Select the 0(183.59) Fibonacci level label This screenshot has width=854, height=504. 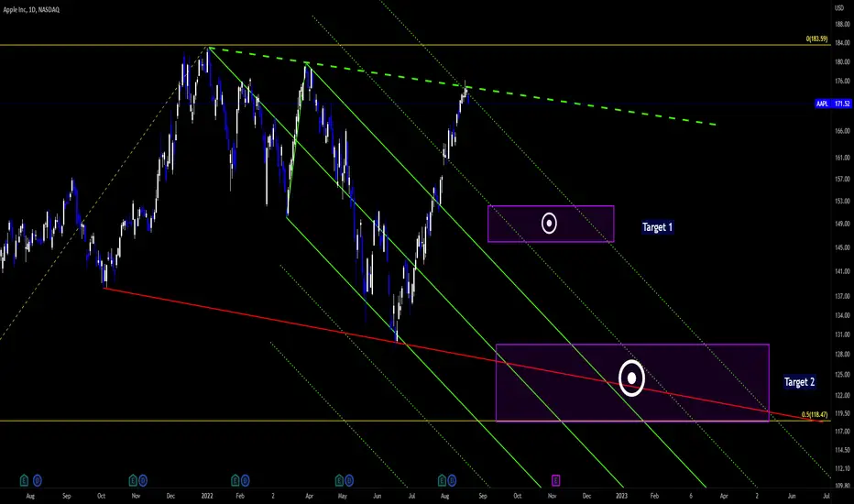point(816,39)
